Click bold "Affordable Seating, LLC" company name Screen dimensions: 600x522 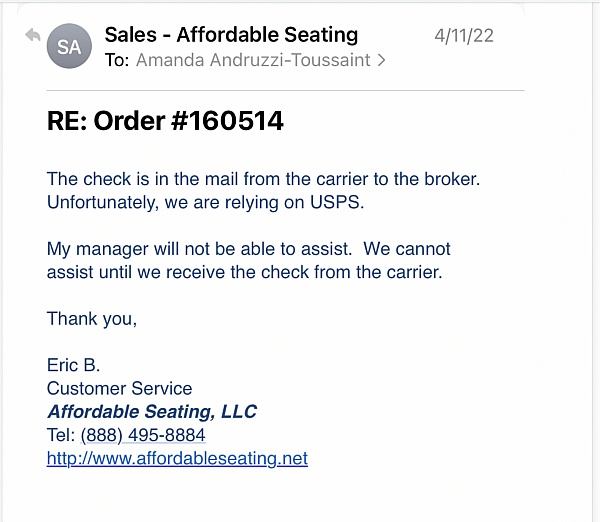pyautogui.click(x=152, y=411)
